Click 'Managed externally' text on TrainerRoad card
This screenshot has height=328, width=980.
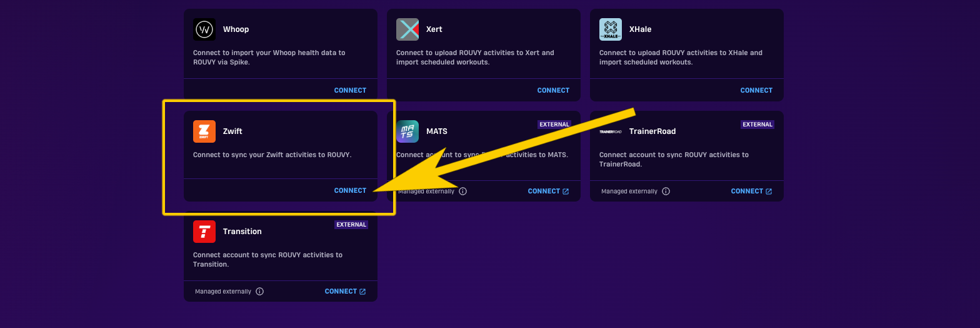click(629, 191)
